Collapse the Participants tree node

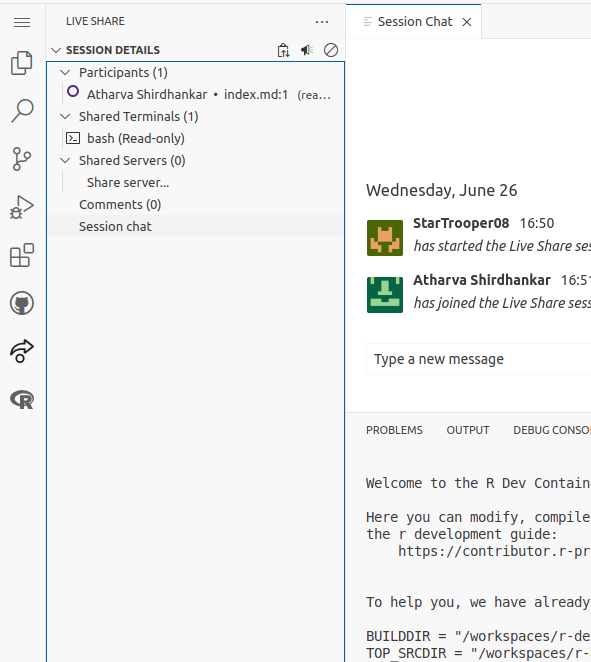click(65, 73)
